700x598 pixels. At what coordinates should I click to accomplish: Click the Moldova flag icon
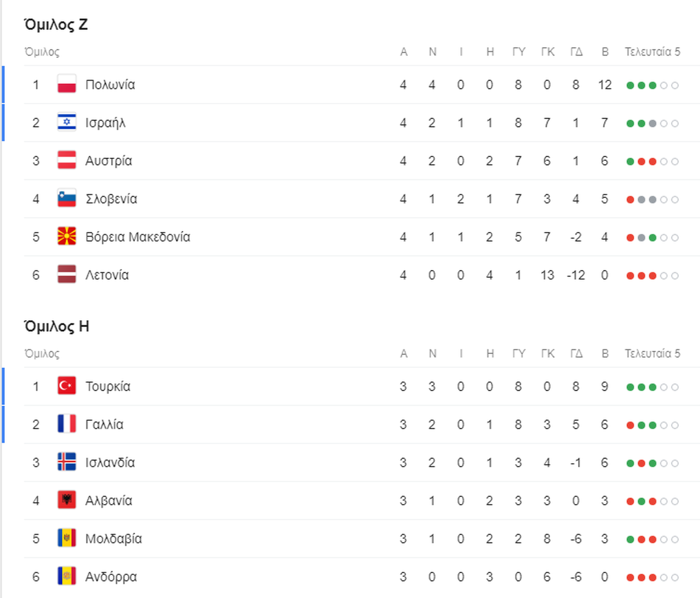67,538
